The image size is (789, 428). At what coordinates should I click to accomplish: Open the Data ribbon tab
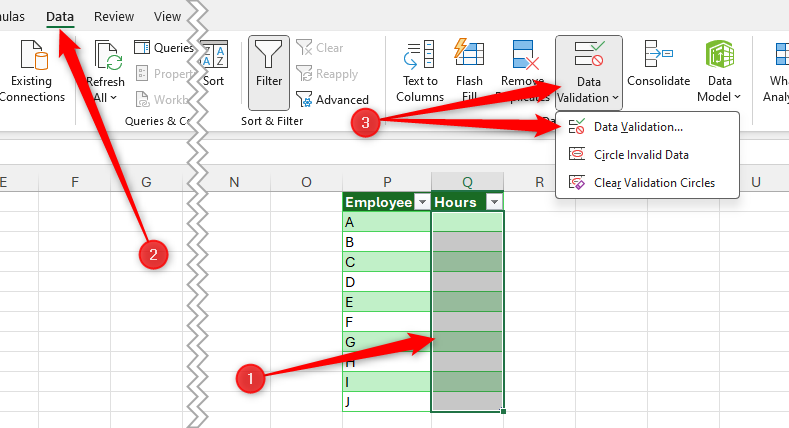(60, 17)
